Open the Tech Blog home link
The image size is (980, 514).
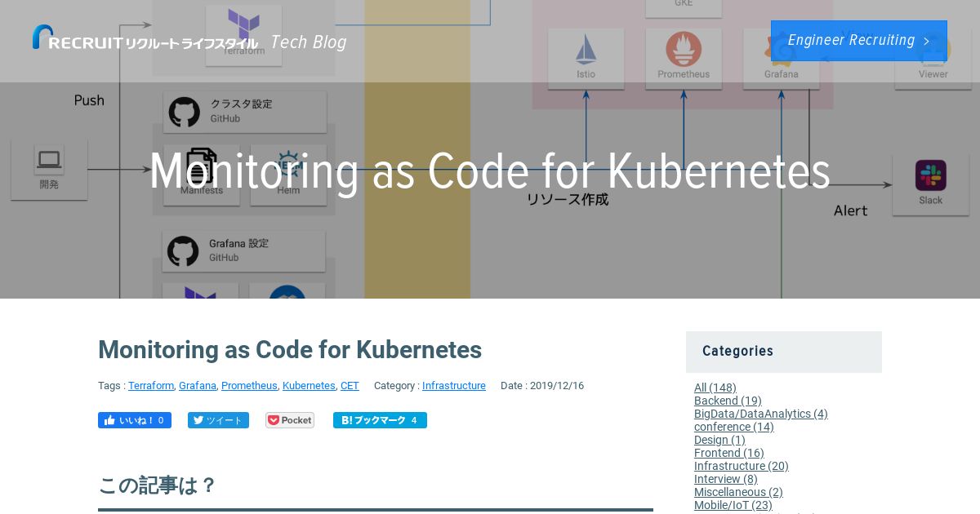(x=308, y=42)
